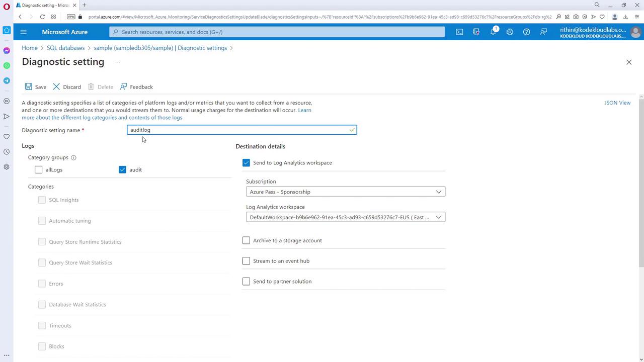Enable Stream to an event hub
Image resolution: width=644 pixels, height=362 pixels.
[x=246, y=261]
